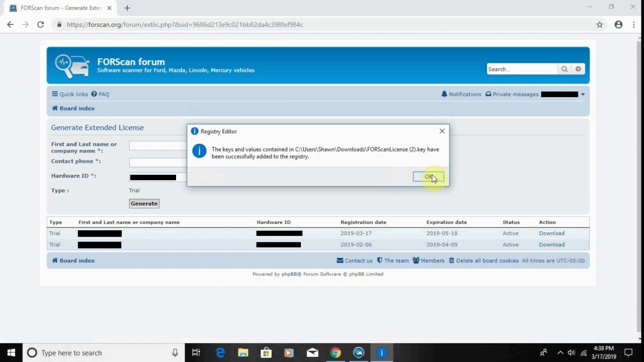Focus the forum Search field
Screen dimensions: 644x362
(x=522, y=69)
